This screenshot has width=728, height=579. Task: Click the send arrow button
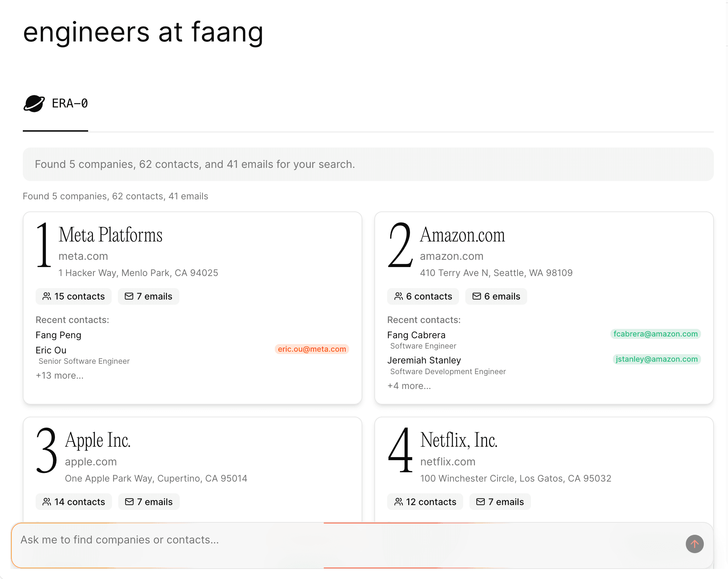pos(694,544)
